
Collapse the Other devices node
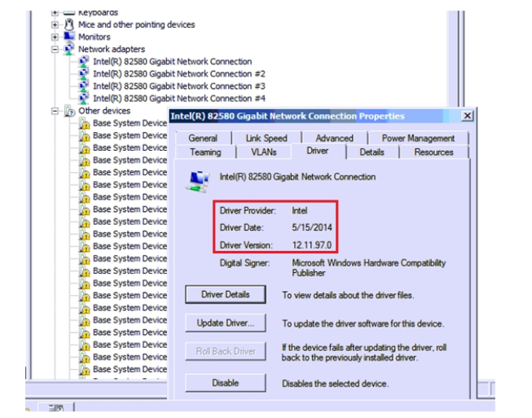(55, 111)
